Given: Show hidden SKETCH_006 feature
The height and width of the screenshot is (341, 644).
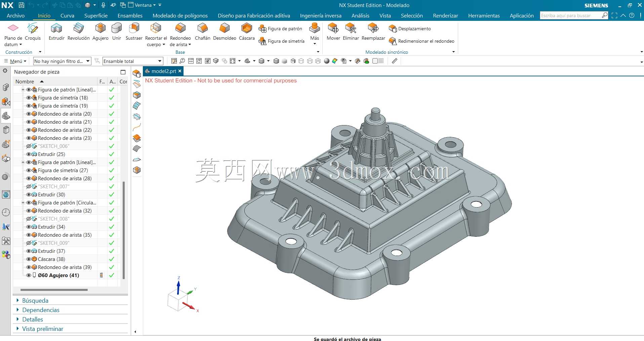Looking at the screenshot, I should 29,146.
